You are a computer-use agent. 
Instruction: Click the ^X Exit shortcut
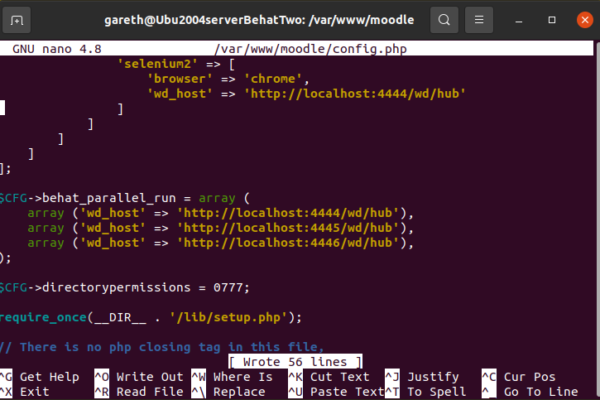pos(25,392)
